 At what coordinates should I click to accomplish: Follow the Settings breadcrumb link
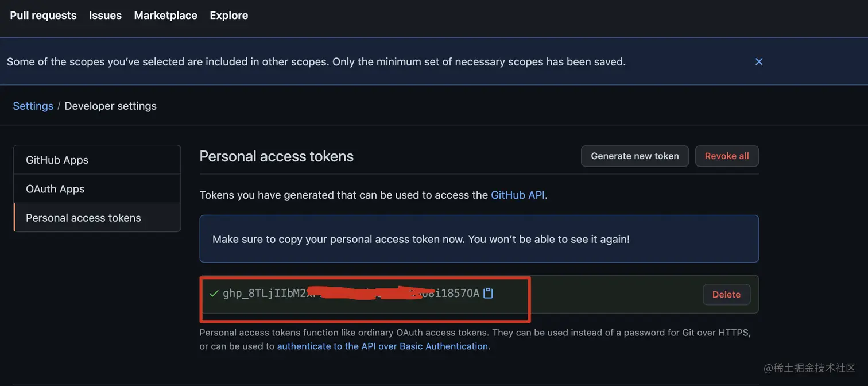(33, 106)
